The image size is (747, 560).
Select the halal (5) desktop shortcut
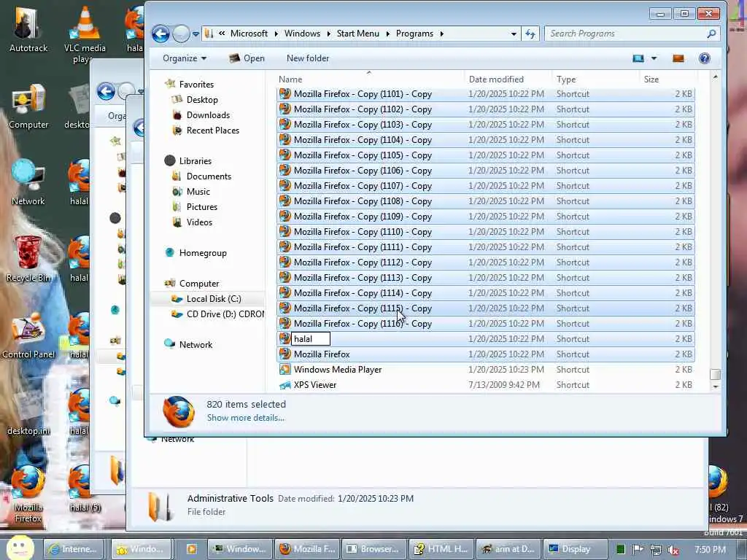[85, 489]
